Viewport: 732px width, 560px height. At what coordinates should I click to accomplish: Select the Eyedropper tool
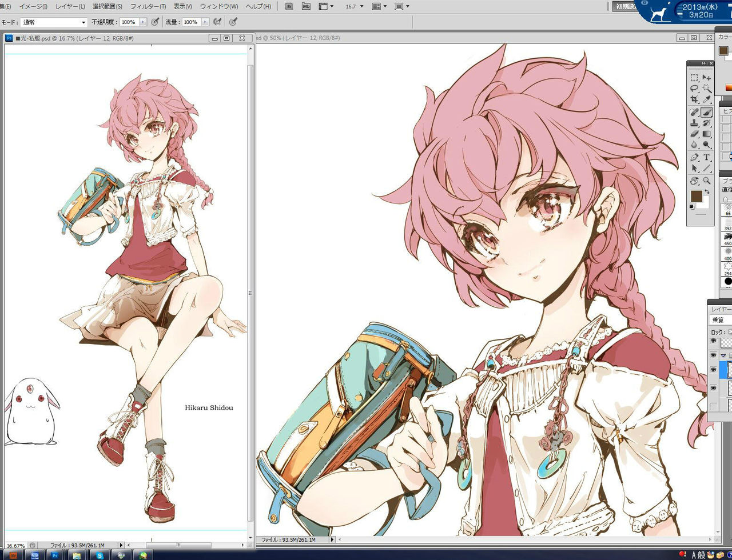[707, 99]
